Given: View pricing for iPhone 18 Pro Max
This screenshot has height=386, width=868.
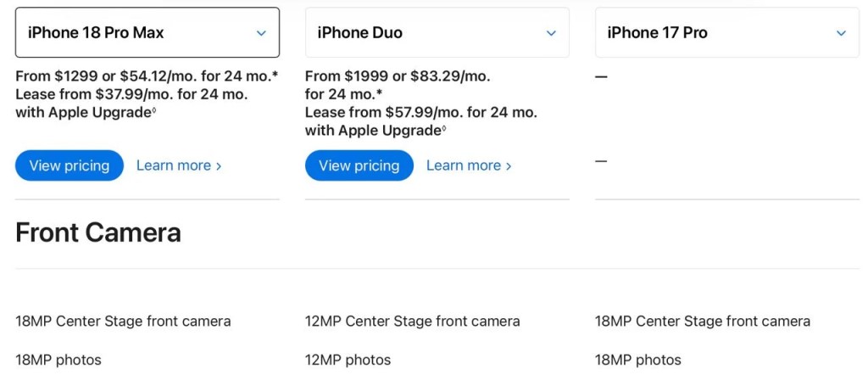Looking at the screenshot, I should [x=70, y=165].
